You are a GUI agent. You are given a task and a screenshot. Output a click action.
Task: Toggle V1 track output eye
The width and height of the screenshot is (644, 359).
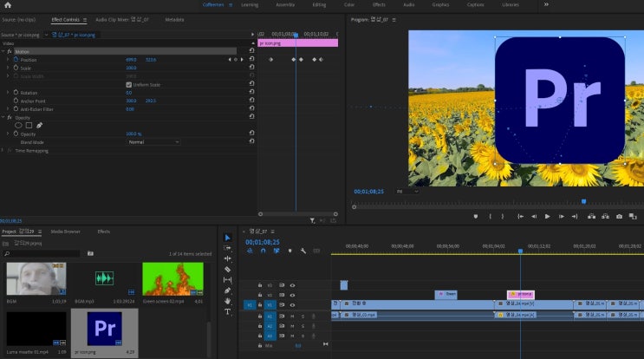(x=292, y=304)
